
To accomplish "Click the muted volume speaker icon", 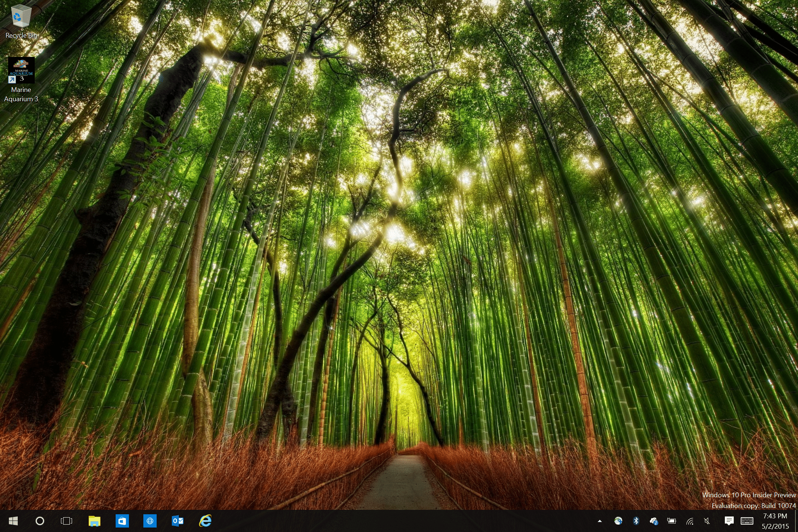I will [707, 521].
